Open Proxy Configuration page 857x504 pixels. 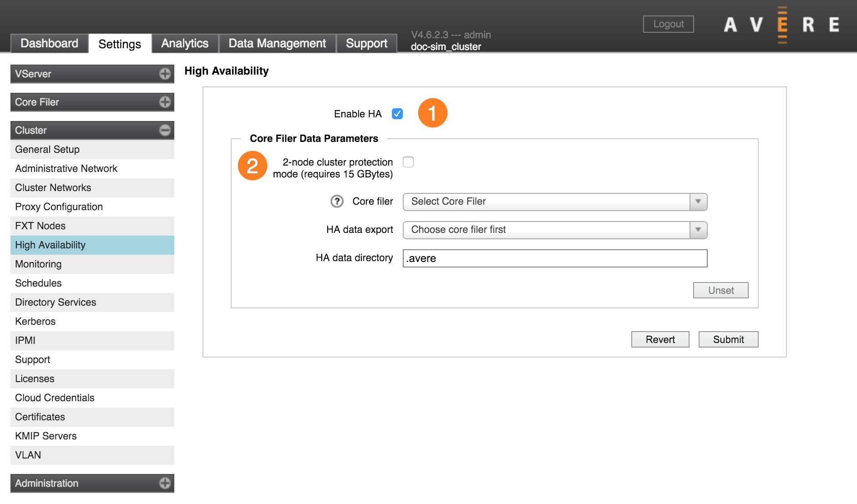click(92, 207)
